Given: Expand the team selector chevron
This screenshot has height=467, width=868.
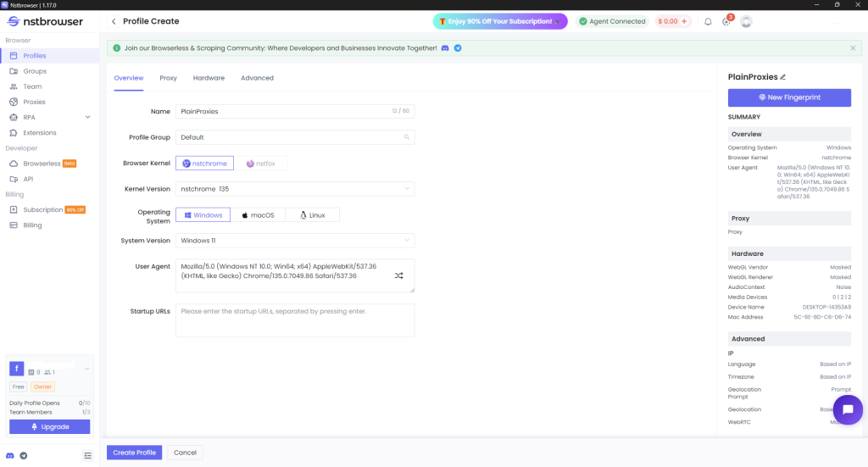Looking at the screenshot, I should [x=87, y=369].
